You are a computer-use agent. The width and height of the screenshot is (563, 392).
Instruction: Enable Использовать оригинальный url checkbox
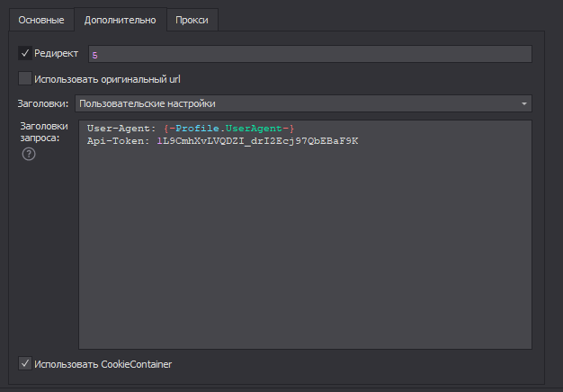(25, 78)
